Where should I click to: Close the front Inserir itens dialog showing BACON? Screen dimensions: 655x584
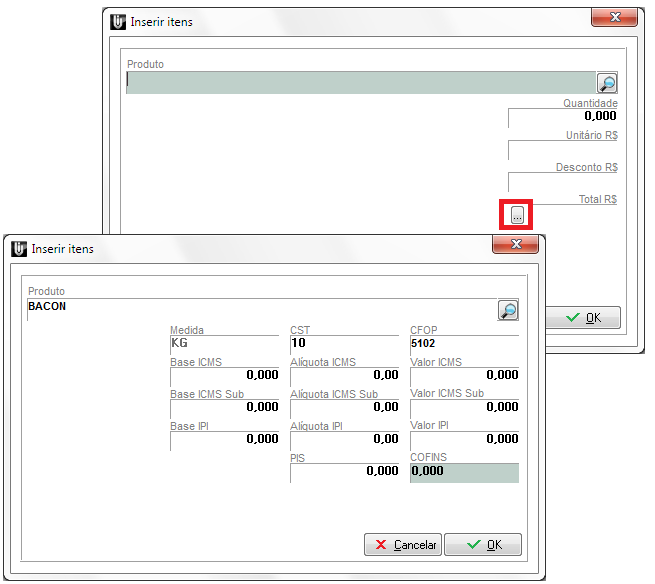pyautogui.click(x=516, y=245)
